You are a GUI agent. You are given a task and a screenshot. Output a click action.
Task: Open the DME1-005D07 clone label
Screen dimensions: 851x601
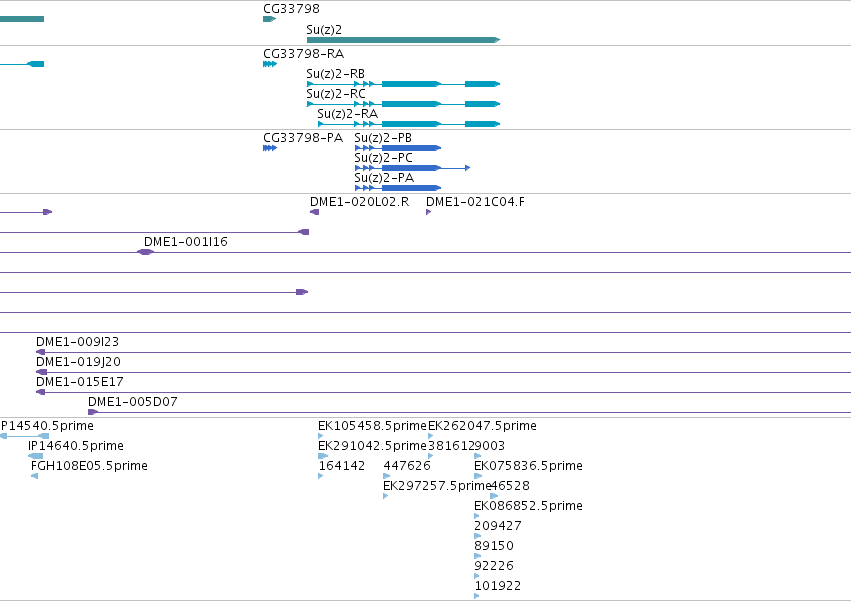132,402
